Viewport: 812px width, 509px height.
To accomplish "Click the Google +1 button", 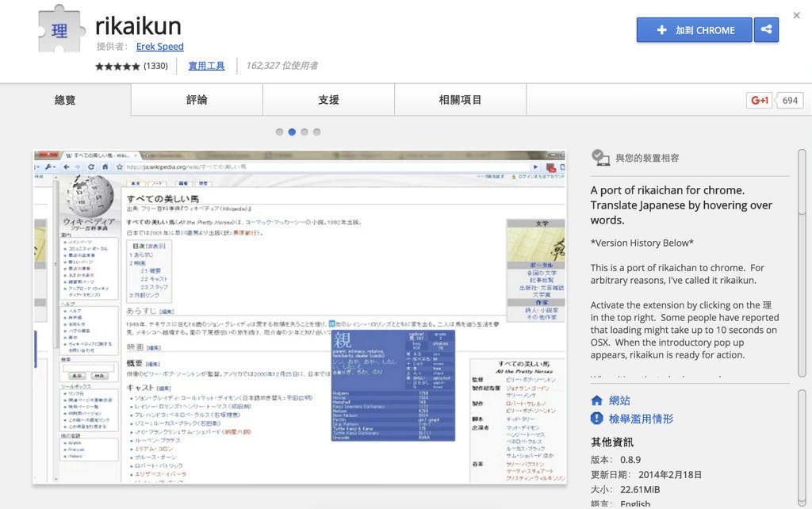I will [x=759, y=101].
